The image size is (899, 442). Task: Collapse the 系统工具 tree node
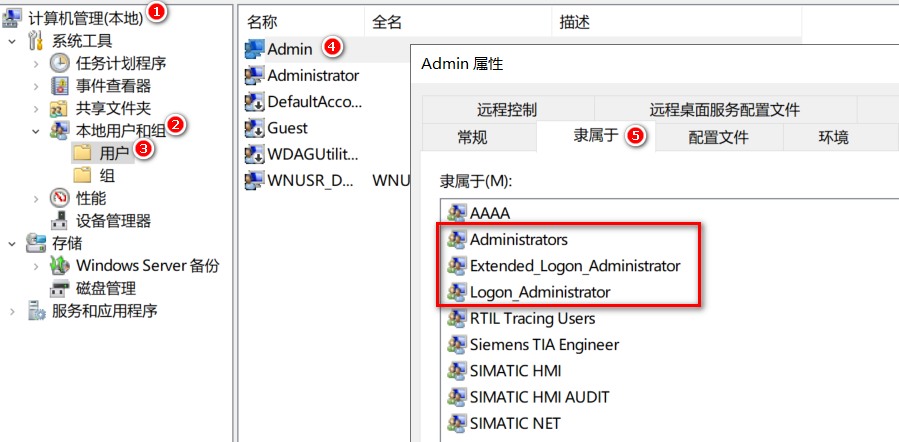pos(12,41)
